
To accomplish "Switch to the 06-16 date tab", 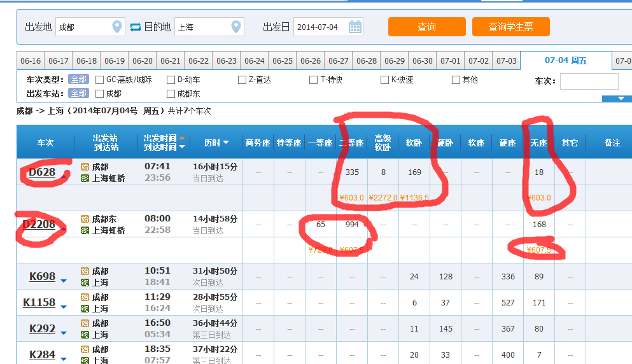I will (31, 61).
